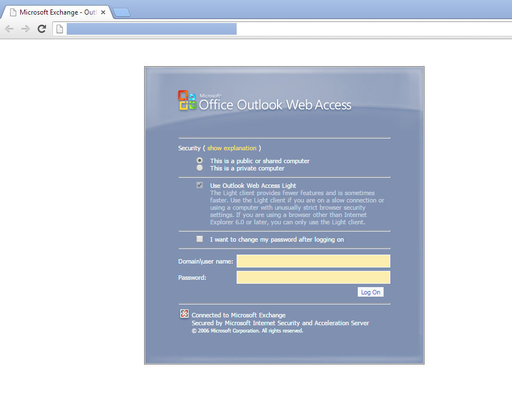Click the Microsoft Office logo icon

(187, 100)
